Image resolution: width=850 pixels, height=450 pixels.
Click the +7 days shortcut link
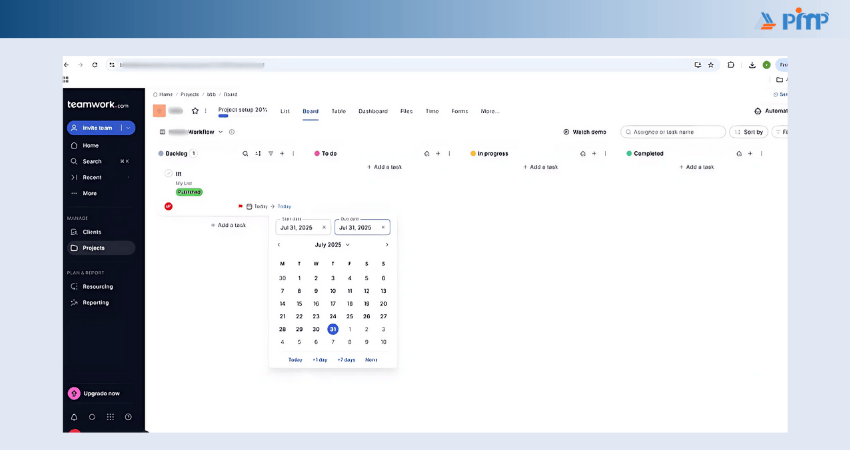coord(346,360)
